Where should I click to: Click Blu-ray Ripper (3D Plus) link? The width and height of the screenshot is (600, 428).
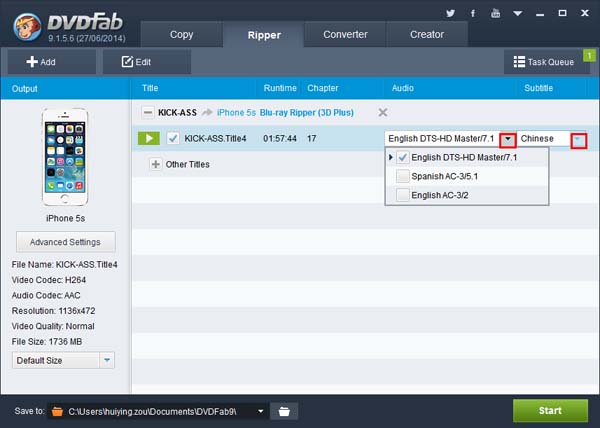(307, 113)
